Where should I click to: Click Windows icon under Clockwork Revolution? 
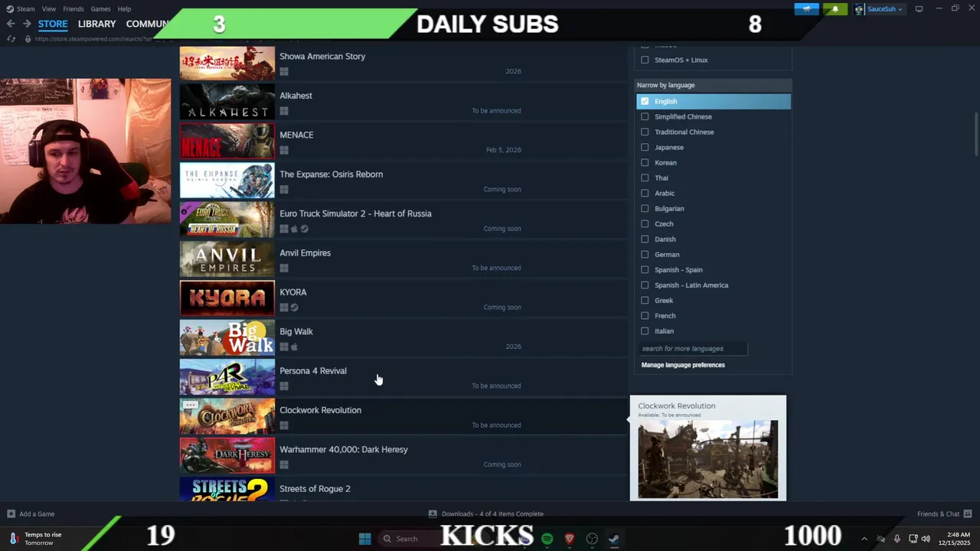(x=284, y=425)
